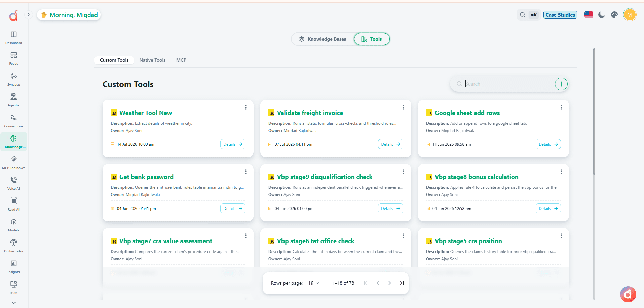Open Feeds in the sidebar
The width and height of the screenshot is (644, 308).
[13, 58]
